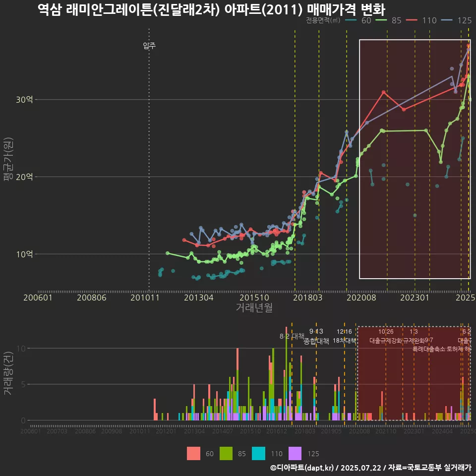The width and height of the screenshot is (476, 476).
Task: Click the 전용면적(㎡) legend title
Action: 323,20
